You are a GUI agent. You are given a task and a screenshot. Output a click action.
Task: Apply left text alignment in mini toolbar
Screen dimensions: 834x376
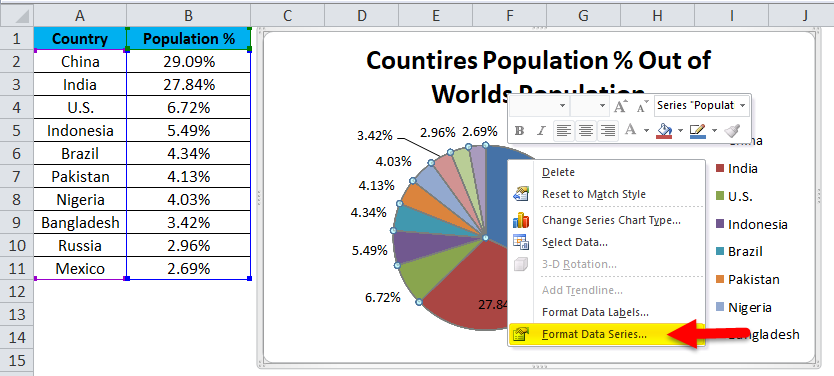point(564,130)
